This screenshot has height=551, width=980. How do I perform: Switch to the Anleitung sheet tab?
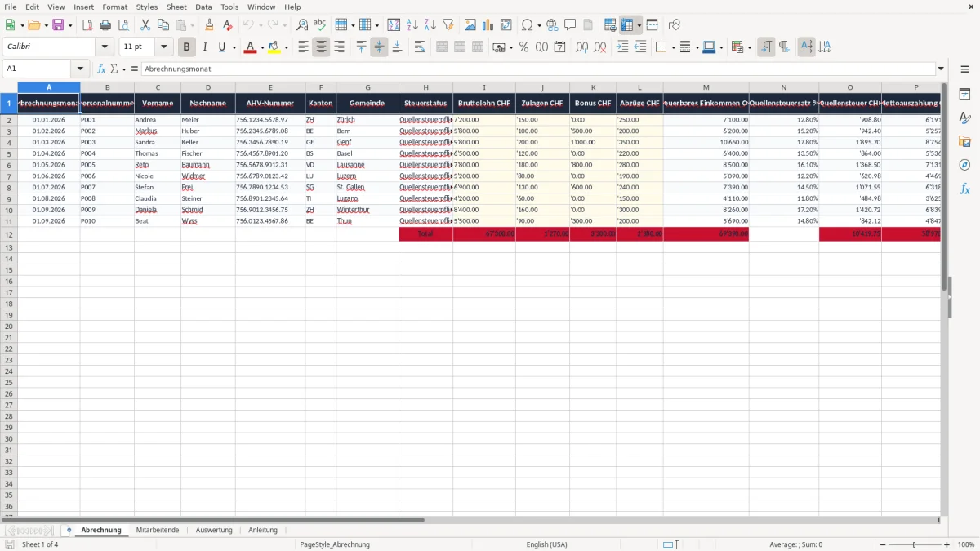(263, 530)
